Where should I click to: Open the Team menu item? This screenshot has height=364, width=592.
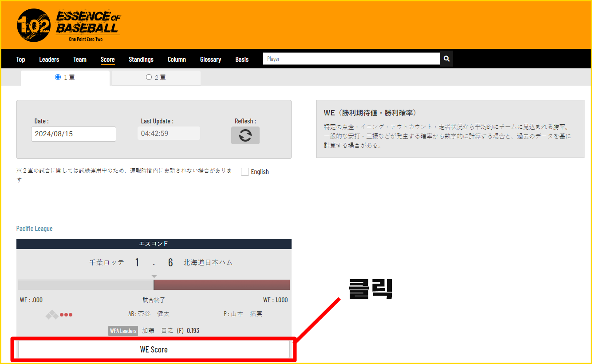pos(80,59)
